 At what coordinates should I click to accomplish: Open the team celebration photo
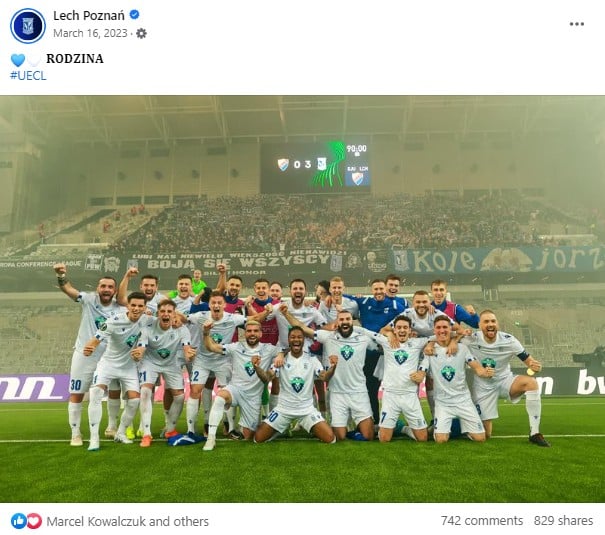pyautogui.click(x=302, y=299)
